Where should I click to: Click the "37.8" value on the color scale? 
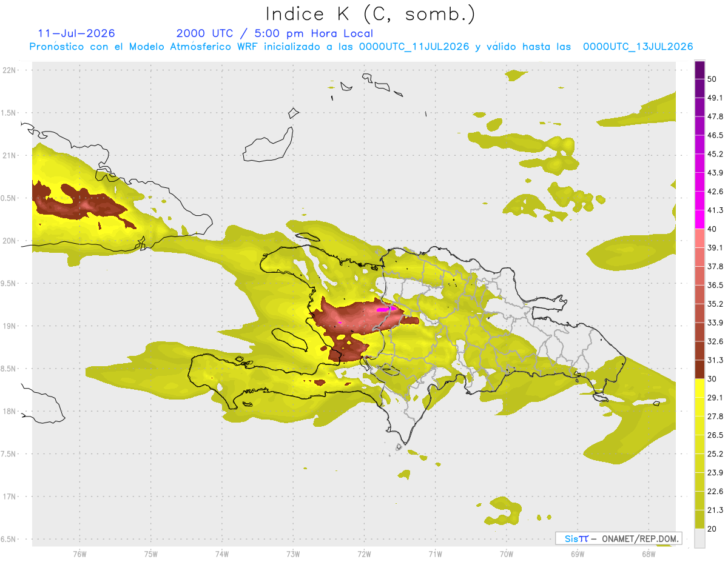(x=716, y=266)
